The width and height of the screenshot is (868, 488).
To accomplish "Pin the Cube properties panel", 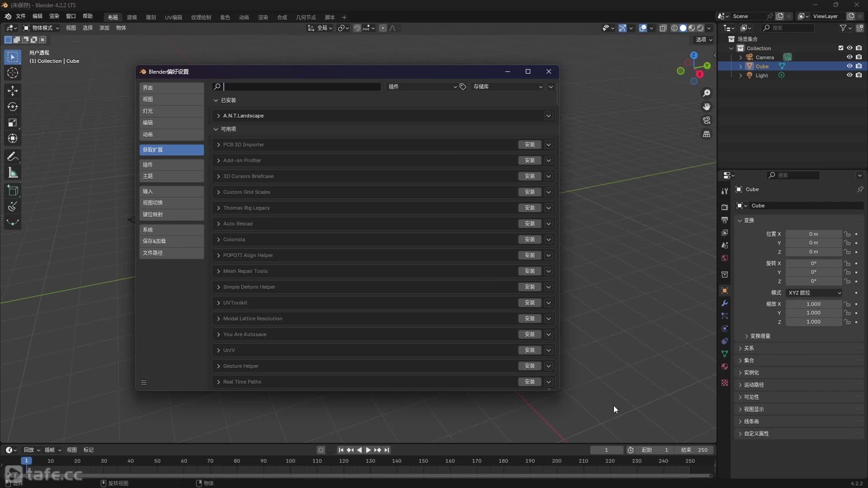I will (860, 189).
